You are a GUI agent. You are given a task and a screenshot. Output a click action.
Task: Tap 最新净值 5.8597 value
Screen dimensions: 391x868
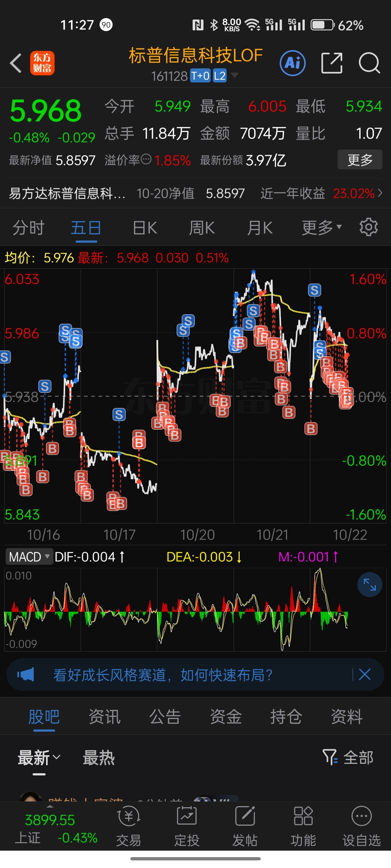52,159
